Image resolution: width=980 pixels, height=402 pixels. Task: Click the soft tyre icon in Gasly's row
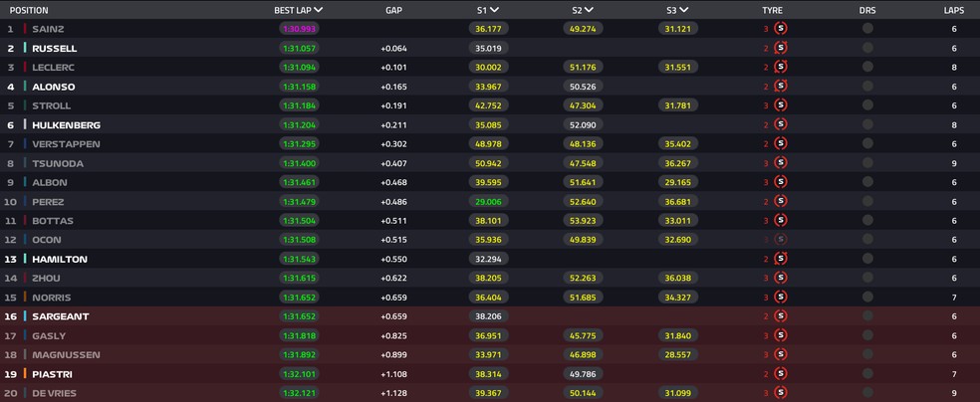pyautogui.click(x=781, y=335)
